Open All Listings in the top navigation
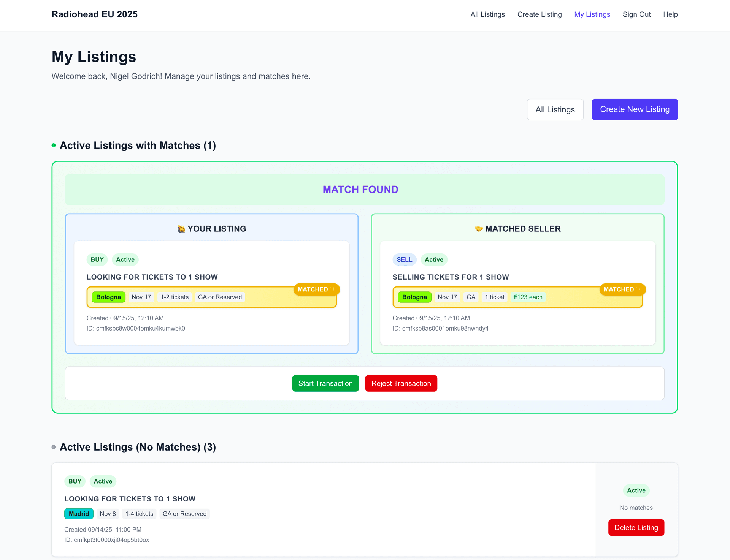This screenshot has width=730, height=560. click(x=487, y=14)
